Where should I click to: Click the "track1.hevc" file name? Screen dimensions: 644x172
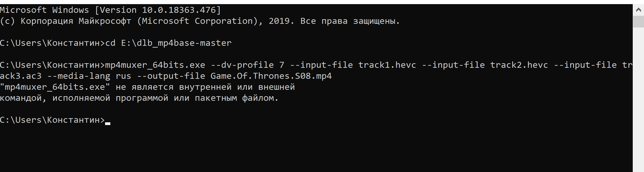point(387,65)
